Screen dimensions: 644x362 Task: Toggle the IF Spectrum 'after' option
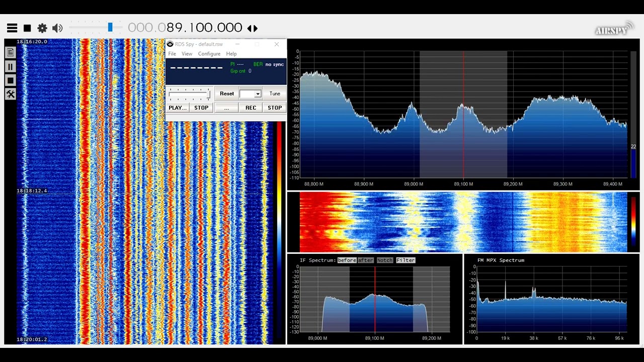click(366, 260)
